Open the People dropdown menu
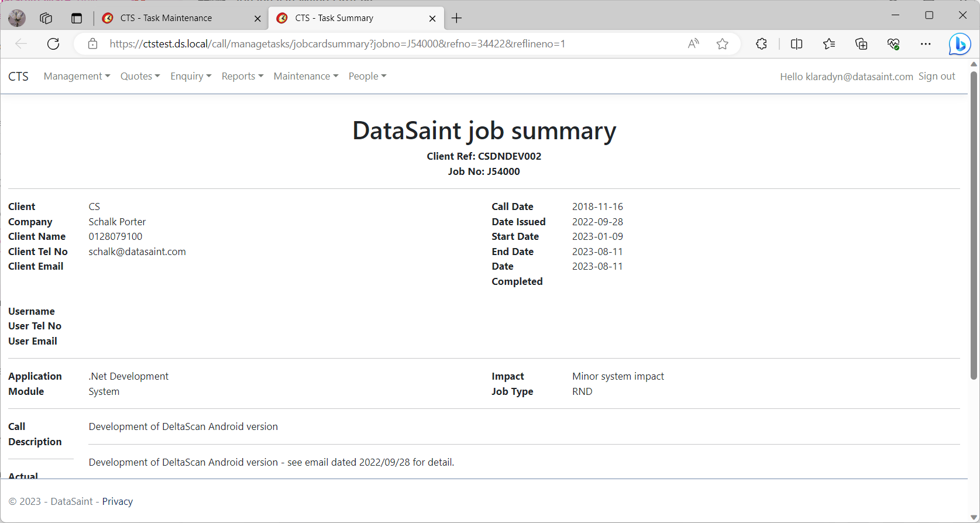The image size is (980, 523). pyautogui.click(x=367, y=76)
